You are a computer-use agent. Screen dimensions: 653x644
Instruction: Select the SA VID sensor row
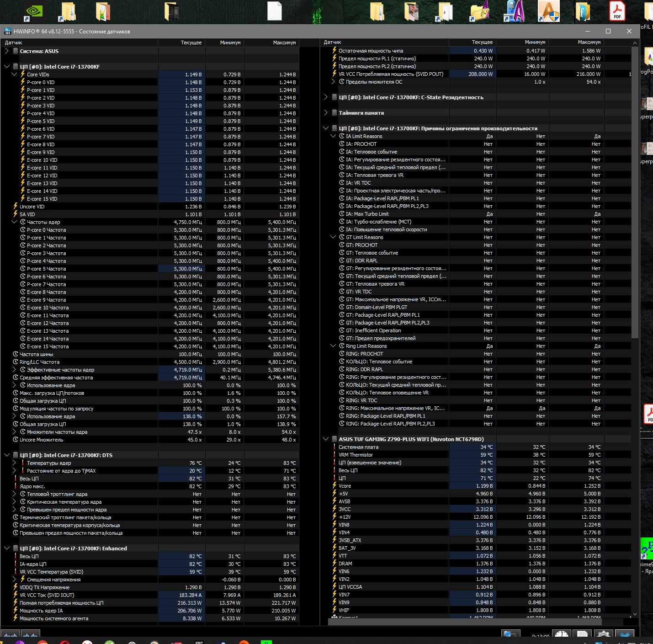coord(150,214)
